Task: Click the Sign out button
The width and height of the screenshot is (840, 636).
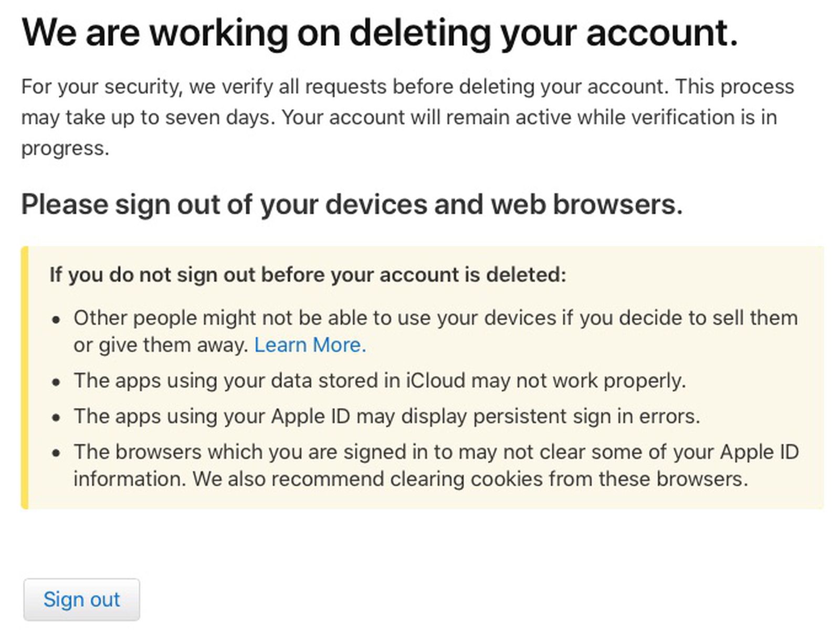Action: coord(81,599)
